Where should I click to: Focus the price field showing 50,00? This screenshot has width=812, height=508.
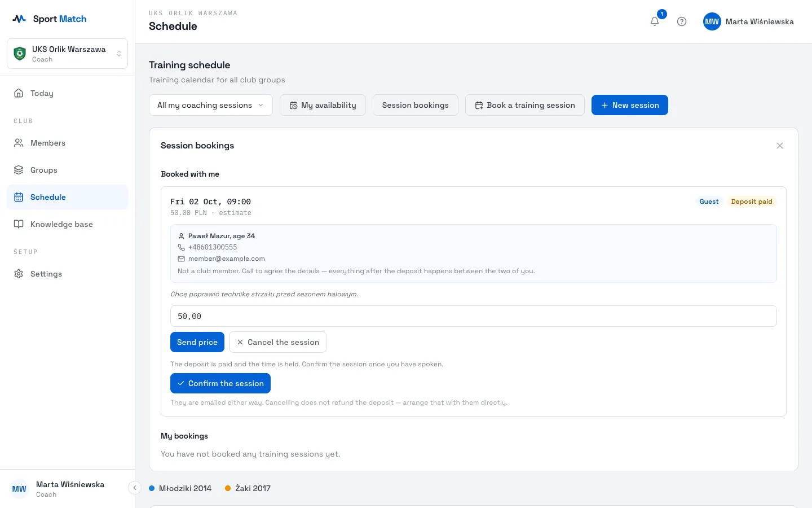point(474,316)
